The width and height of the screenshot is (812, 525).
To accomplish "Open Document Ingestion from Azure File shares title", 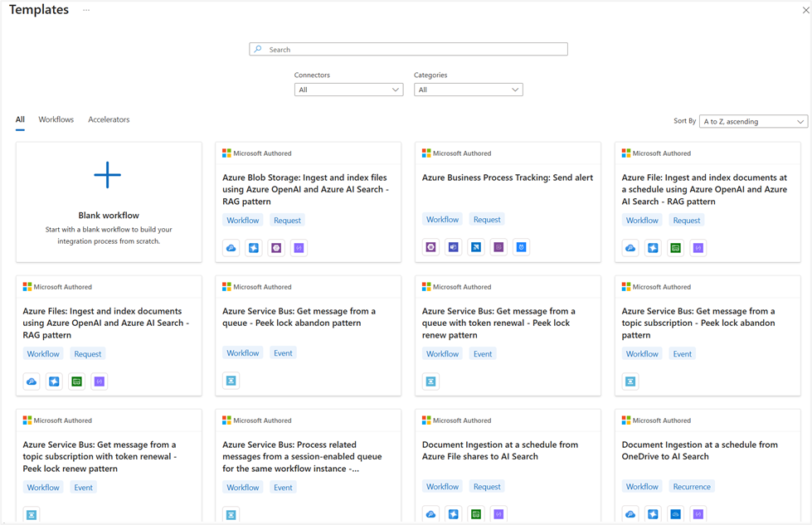I will tap(500, 450).
